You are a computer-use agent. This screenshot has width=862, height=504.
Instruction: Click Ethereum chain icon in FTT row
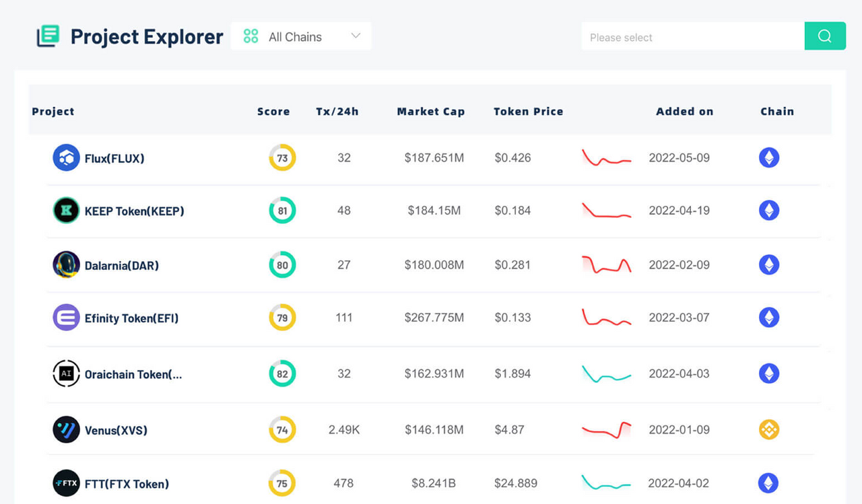pyautogui.click(x=768, y=482)
